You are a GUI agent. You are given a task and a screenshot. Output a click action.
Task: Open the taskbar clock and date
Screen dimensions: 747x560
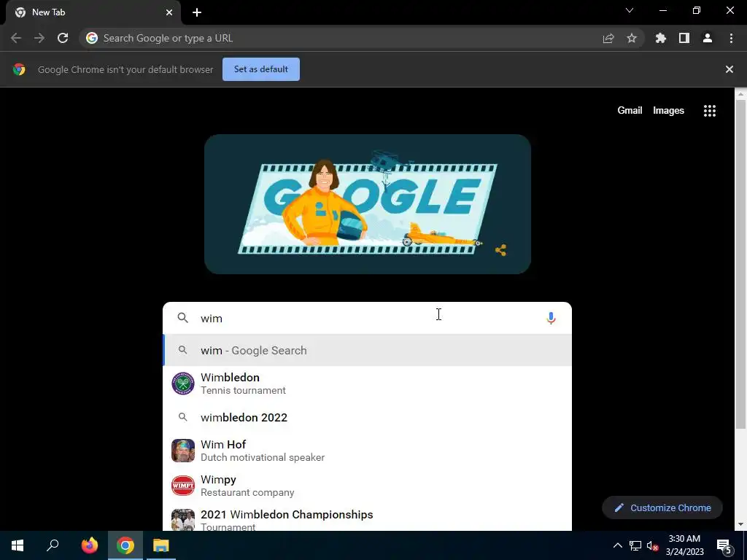tap(684, 545)
